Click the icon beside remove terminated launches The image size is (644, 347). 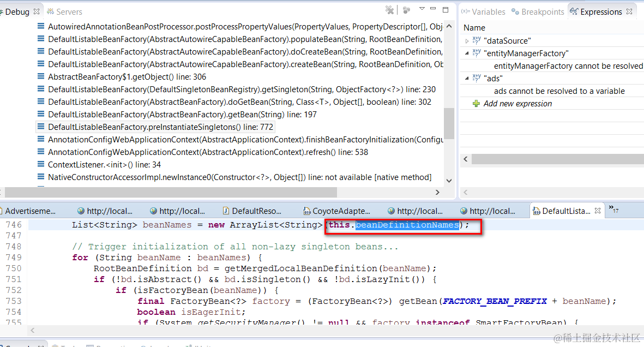click(x=406, y=10)
